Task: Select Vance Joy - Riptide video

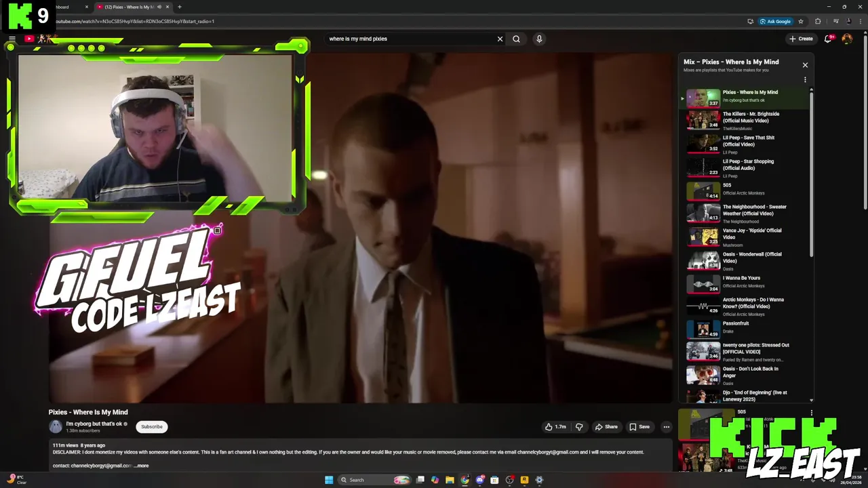Action: pyautogui.click(x=744, y=237)
